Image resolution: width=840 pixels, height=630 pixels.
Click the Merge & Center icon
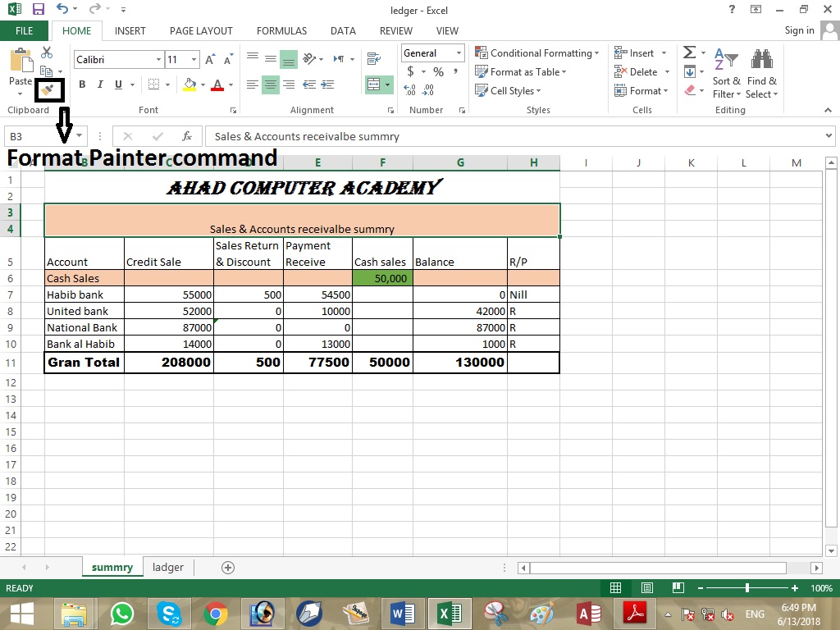pos(376,84)
